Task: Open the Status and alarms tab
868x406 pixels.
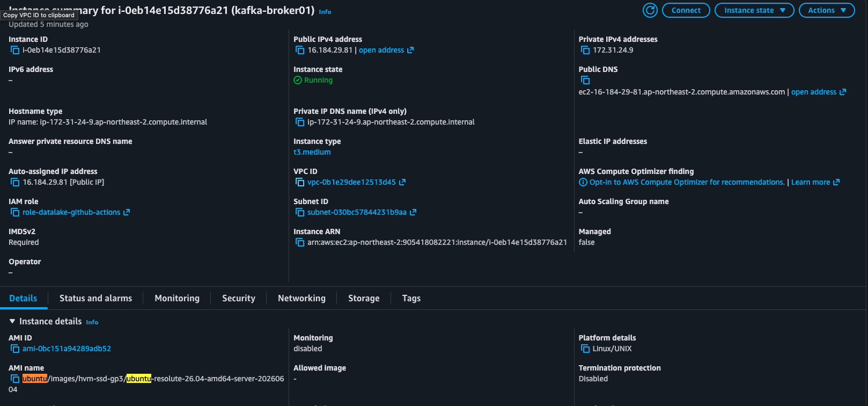Action: click(95, 298)
